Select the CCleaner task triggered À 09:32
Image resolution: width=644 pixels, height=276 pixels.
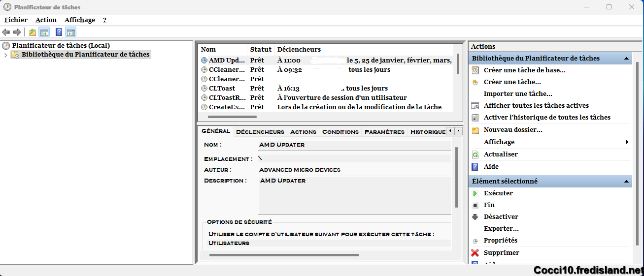coord(326,70)
